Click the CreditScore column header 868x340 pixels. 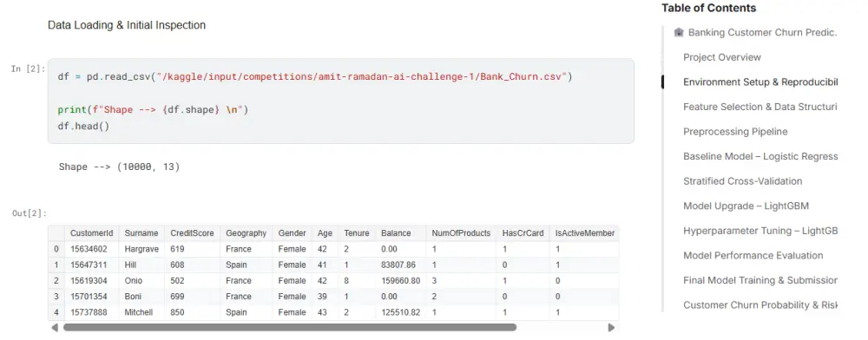(192, 233)
